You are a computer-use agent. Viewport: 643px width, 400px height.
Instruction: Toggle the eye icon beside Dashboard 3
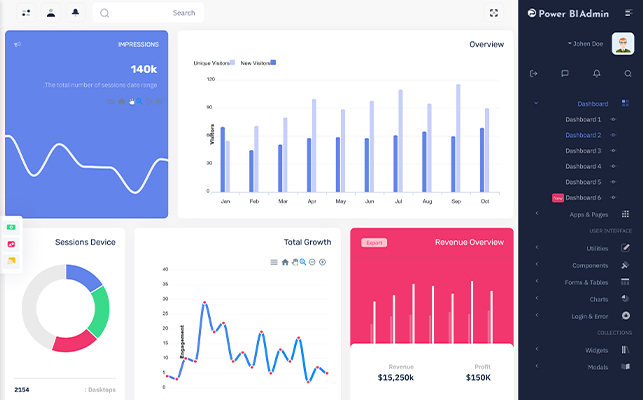tap(613, 151)
